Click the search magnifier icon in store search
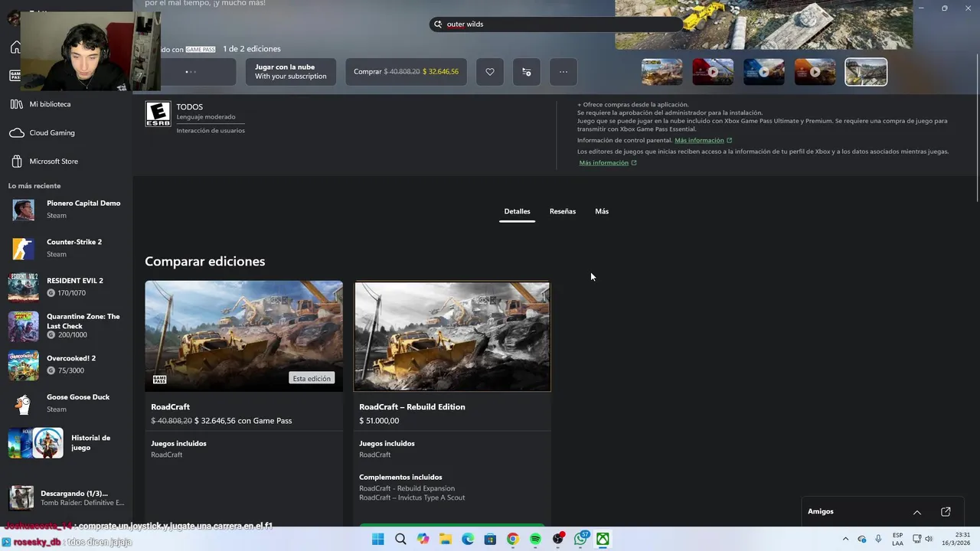The width and height of the screenshot is (980, 551). pos(439,24)
